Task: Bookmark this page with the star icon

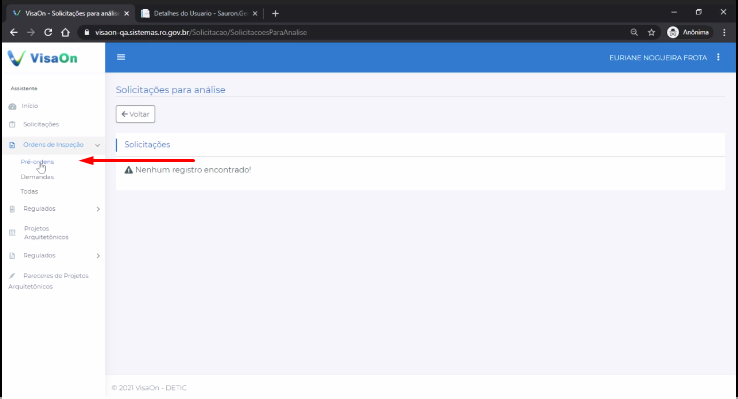Action: (x=651, y=32)
